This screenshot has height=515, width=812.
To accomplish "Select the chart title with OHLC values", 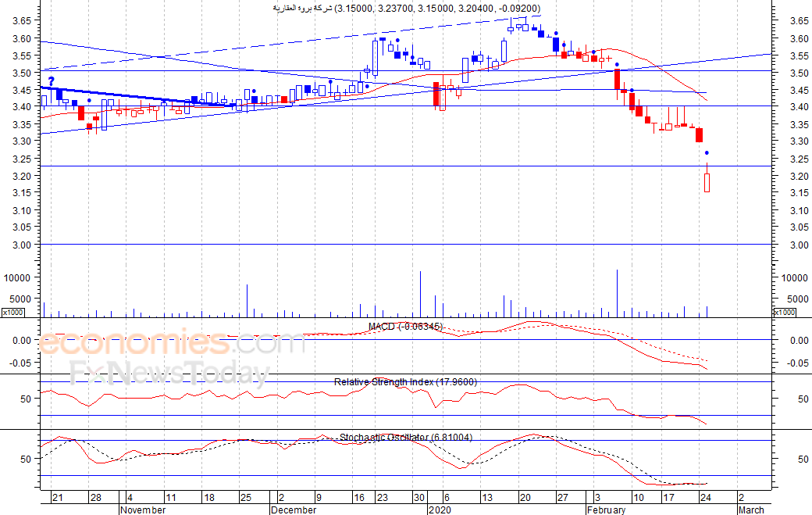I will 407,9.
